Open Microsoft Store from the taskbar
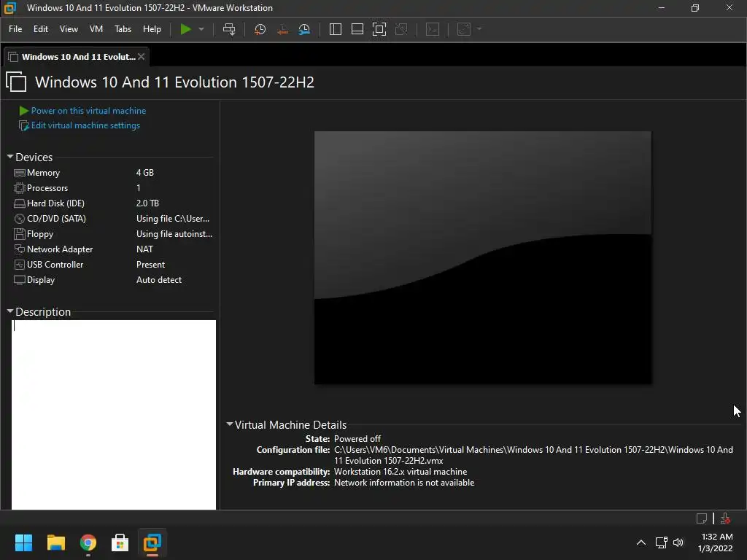Viewport: 747px width, 560px height. click(x=120, y=542)
